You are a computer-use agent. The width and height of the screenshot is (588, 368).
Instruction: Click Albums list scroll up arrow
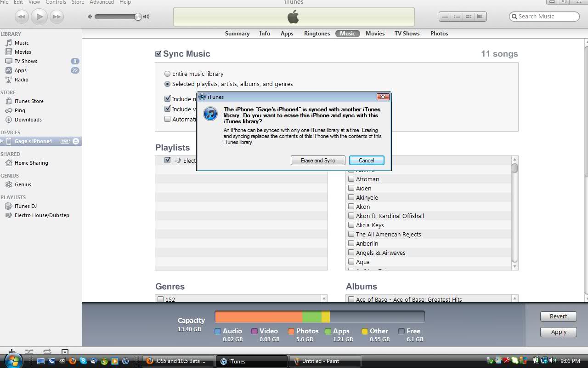pyautogui.click(x=514, y=299)
